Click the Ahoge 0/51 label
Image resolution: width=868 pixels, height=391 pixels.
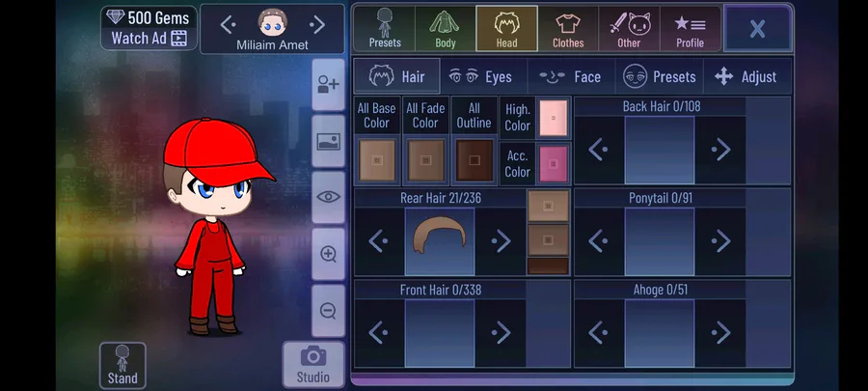click(660, 290)
